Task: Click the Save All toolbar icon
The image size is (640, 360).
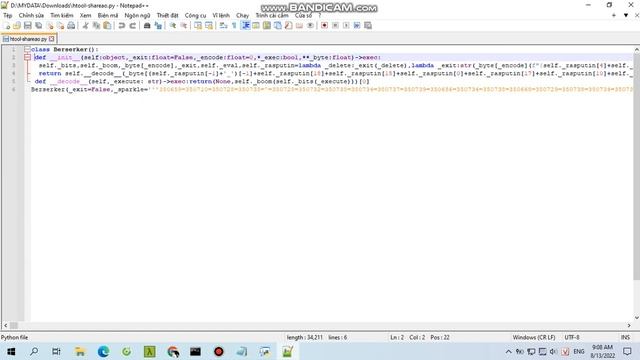Action: (39, 25)
